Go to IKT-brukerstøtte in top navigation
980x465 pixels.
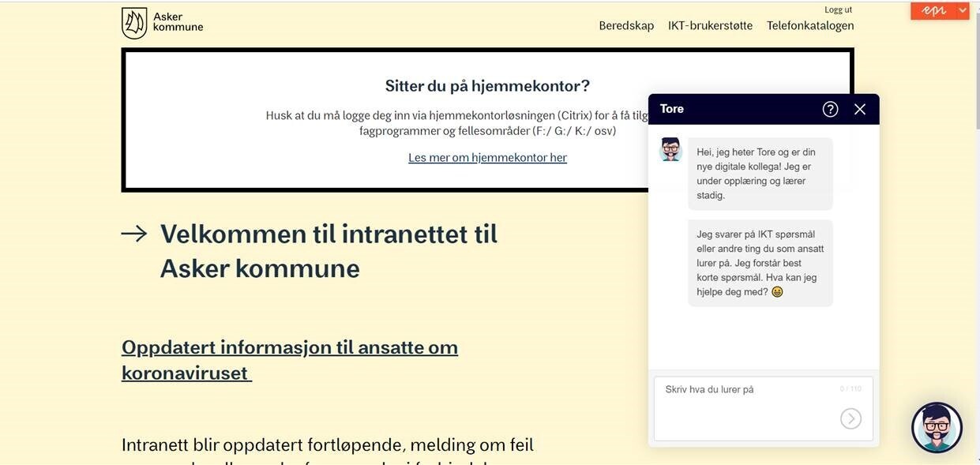pos(710,25)
